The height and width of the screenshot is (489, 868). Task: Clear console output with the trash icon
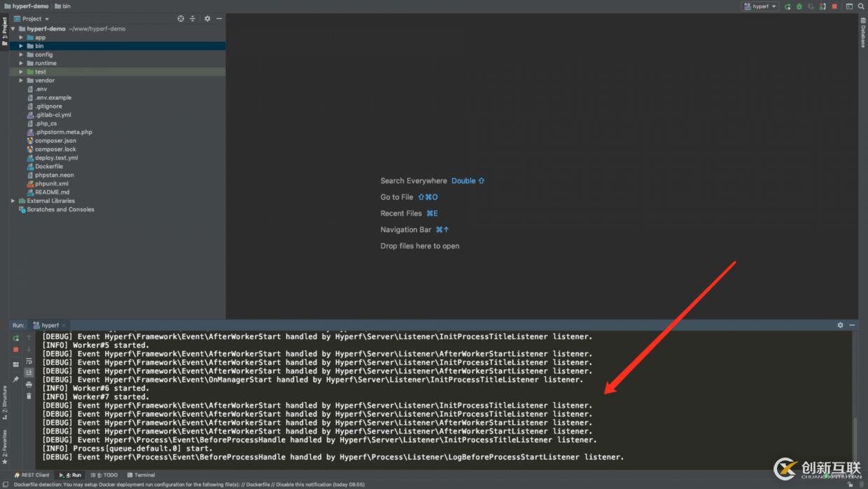click(29, 396)
